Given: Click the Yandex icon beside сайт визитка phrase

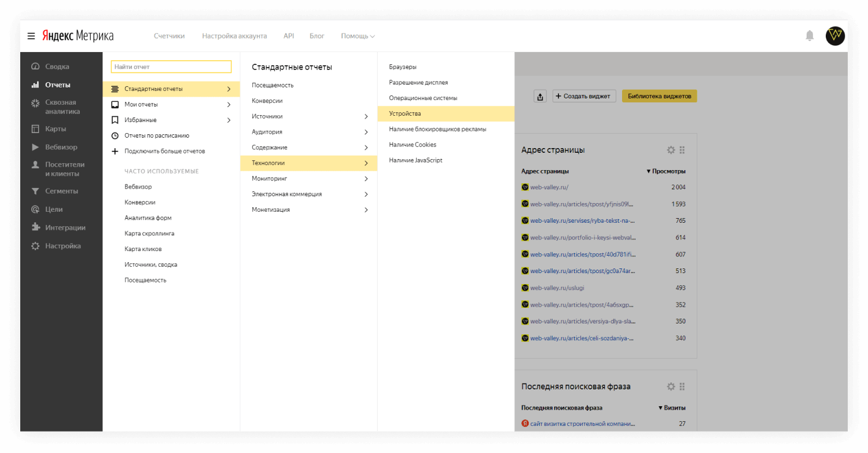Looking at the screenshot, I should point(525,423).
